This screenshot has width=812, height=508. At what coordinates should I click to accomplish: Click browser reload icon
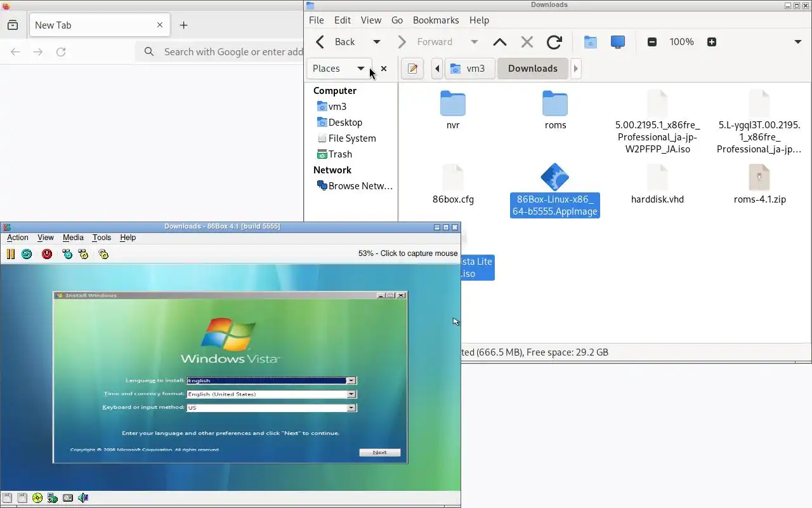61,52
